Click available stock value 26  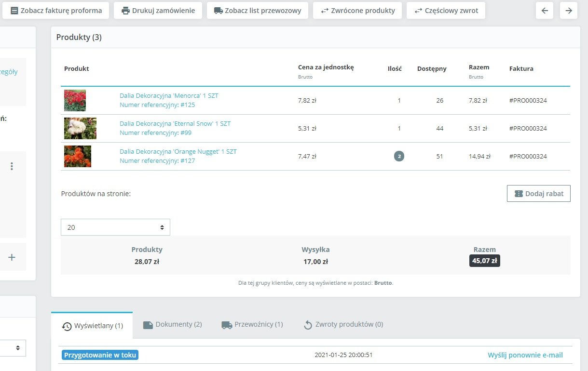point(439,100)
